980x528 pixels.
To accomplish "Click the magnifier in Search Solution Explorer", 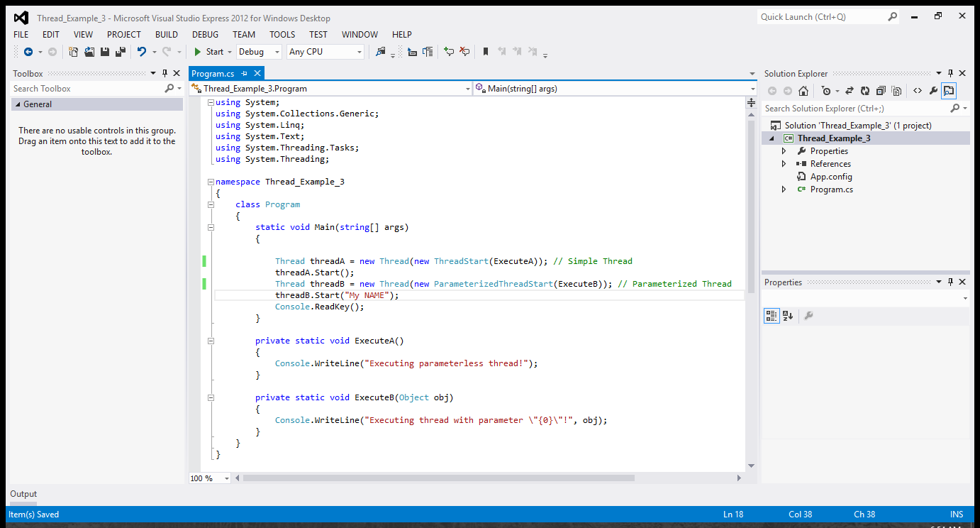I will click(x=954, y=109).
